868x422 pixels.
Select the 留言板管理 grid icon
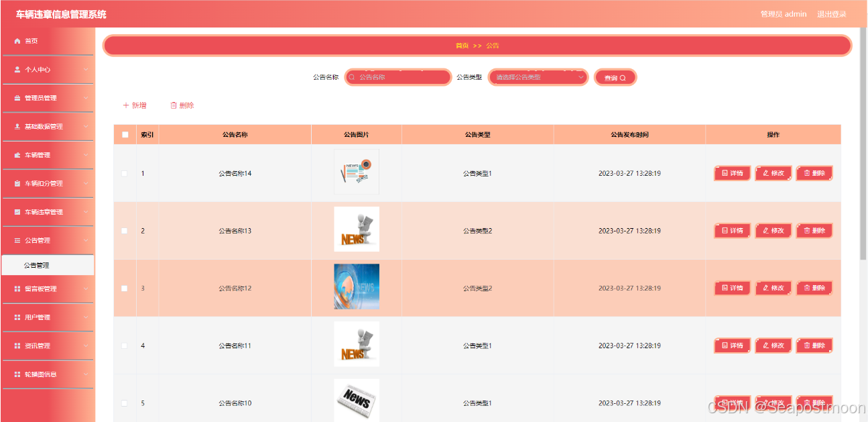(x=18, y=288)
